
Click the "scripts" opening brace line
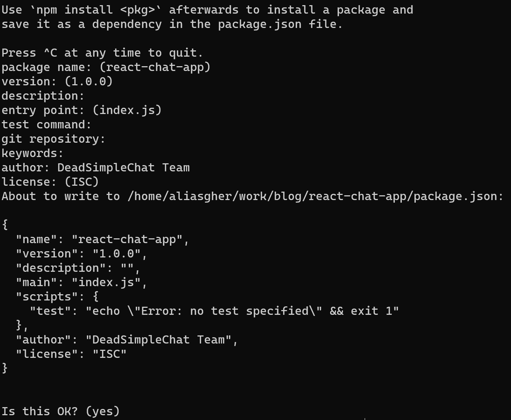57,297
